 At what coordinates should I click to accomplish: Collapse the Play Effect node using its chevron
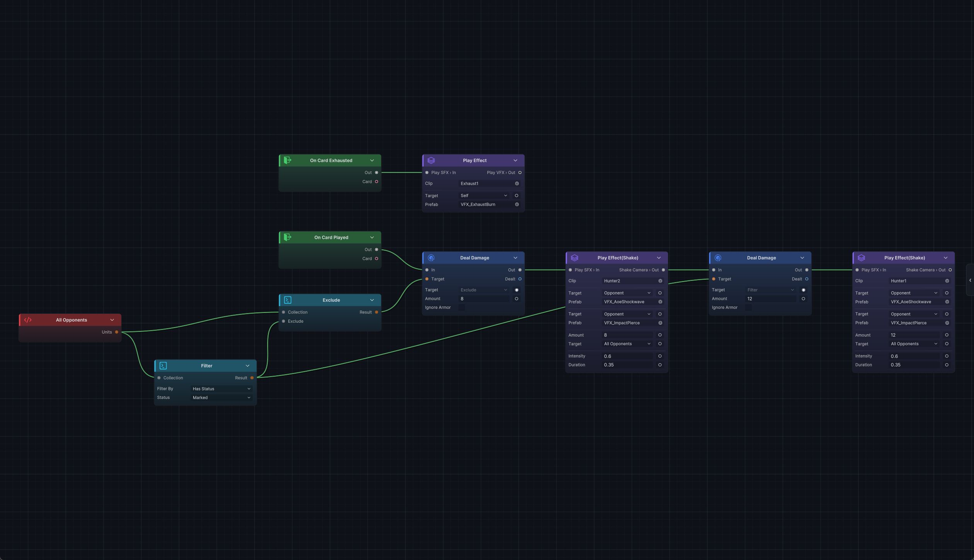[x=515, y=160]
